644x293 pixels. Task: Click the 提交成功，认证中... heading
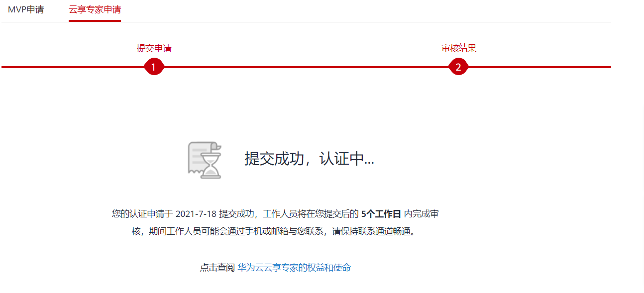tap(309, 159)
